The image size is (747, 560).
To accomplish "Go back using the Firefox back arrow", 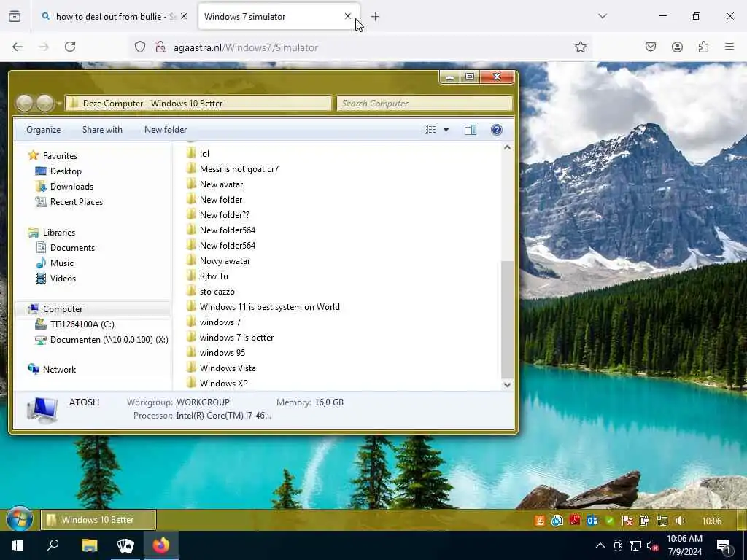I will coord(18,47).
